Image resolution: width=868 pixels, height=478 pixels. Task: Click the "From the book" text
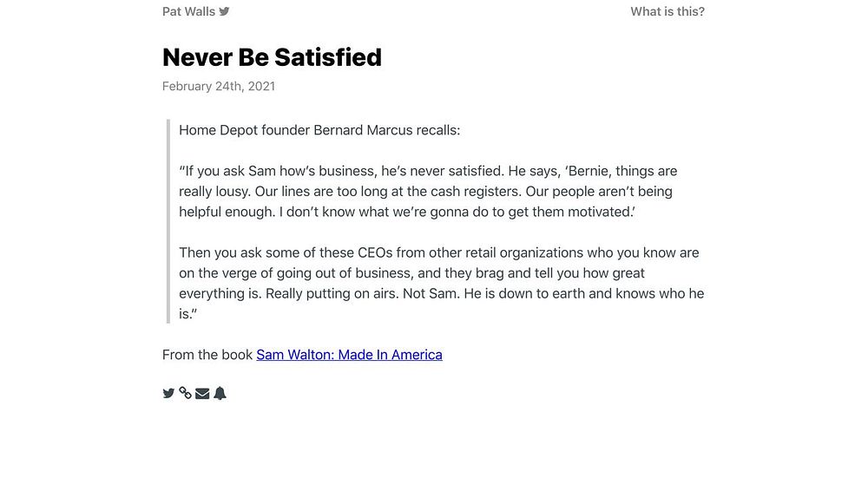tap(207, 355)
